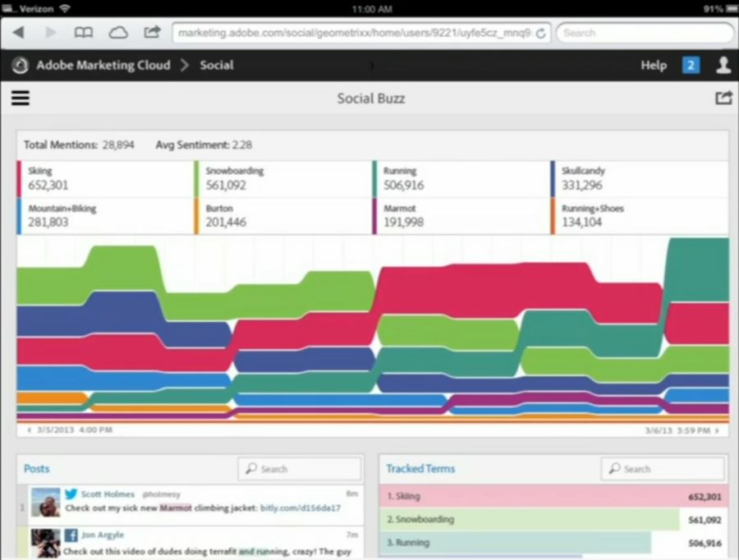Image resolution: width=739 pixels, height=560 pixels.
Task: Open Jon Argyle author name
Action: (x=103, y=535)
